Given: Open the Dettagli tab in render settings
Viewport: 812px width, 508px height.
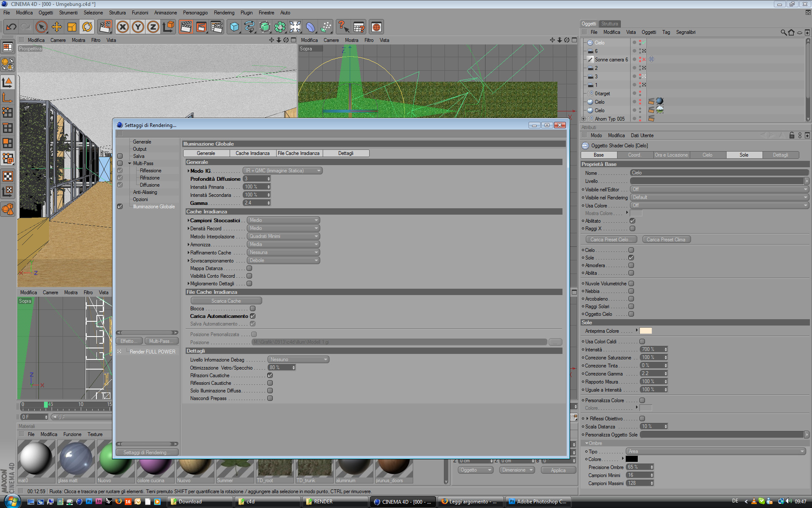Looking at the screenshot, I should click(346, 153).
